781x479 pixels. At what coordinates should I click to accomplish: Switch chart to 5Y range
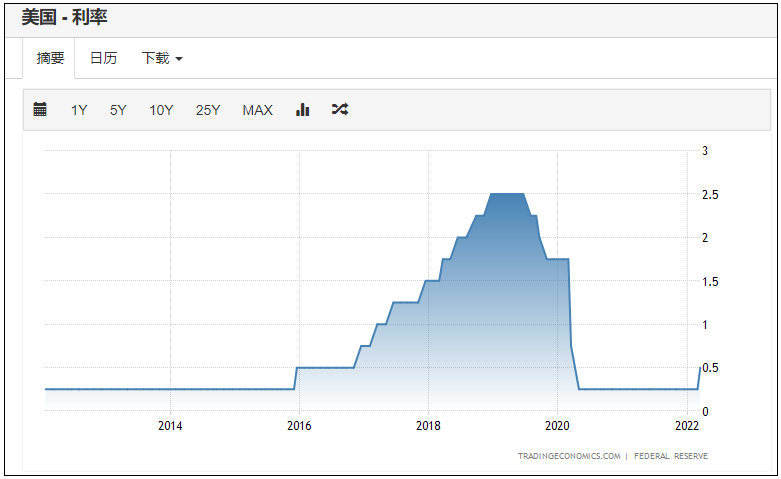tap(118, 110)
